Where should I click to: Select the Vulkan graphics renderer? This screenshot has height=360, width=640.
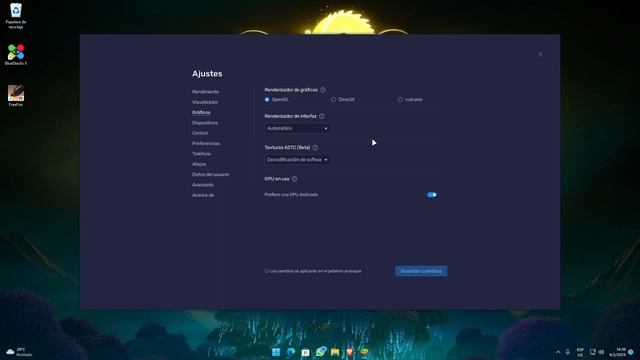coord(400,100)
